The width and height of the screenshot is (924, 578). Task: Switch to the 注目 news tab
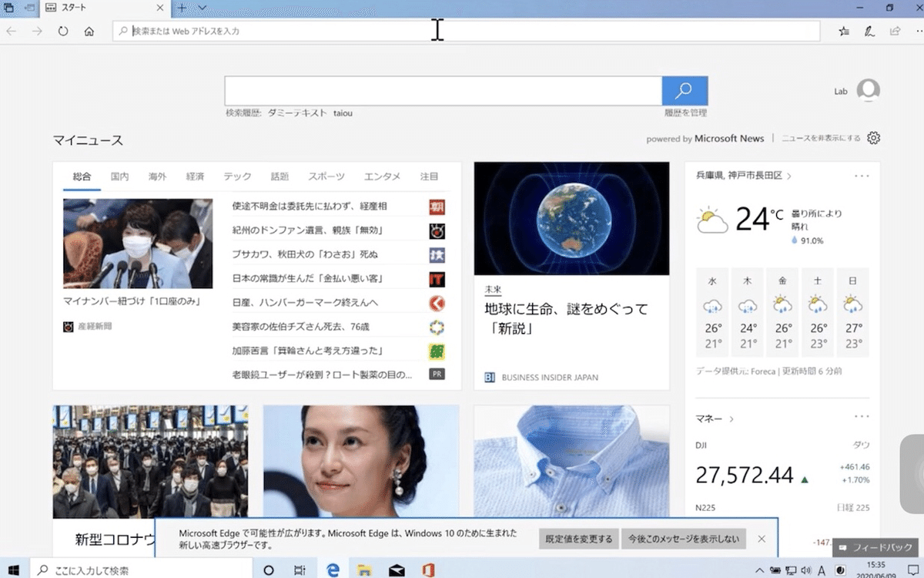pos(429,176)
